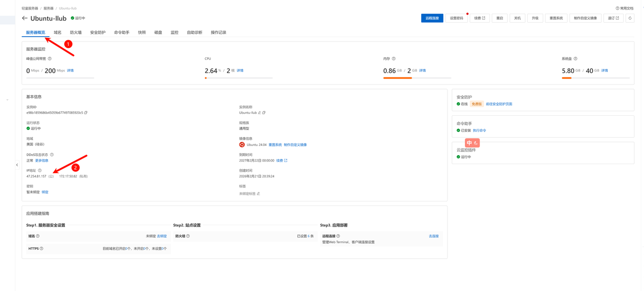Open the 命令助手 tab
The width and height of the screenshot is (644, 291).
click(122, 33)
